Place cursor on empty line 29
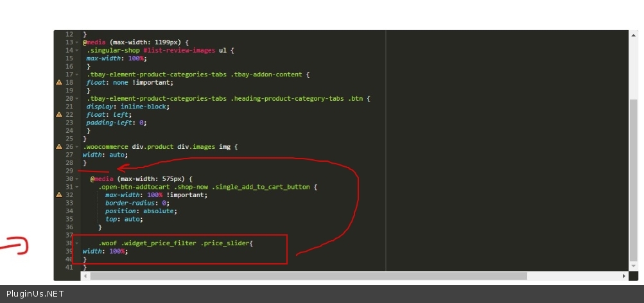This screenshot has width=644, height=303. pos(193,171)
